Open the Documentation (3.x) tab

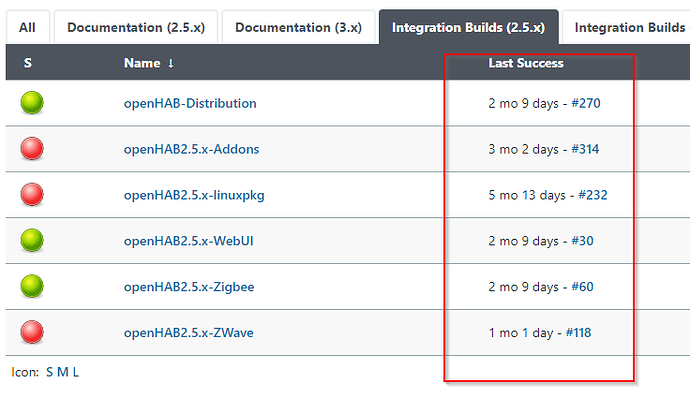click(298, 27)
